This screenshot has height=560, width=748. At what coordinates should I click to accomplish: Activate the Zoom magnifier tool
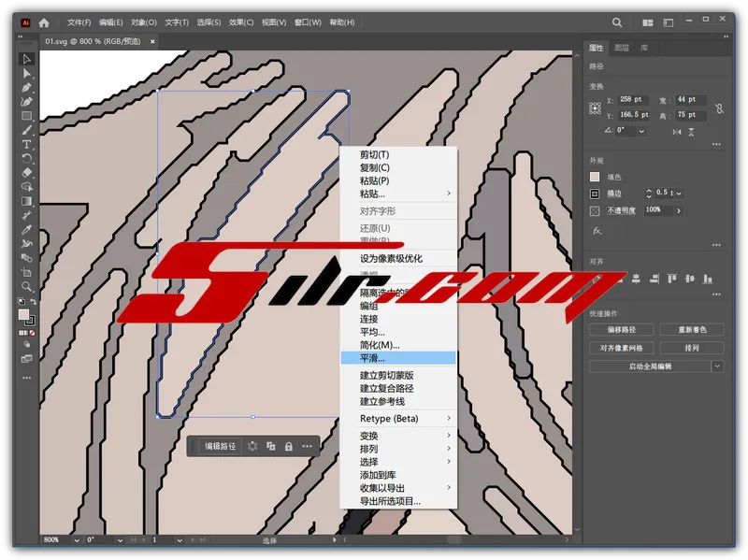pos(27,287)
